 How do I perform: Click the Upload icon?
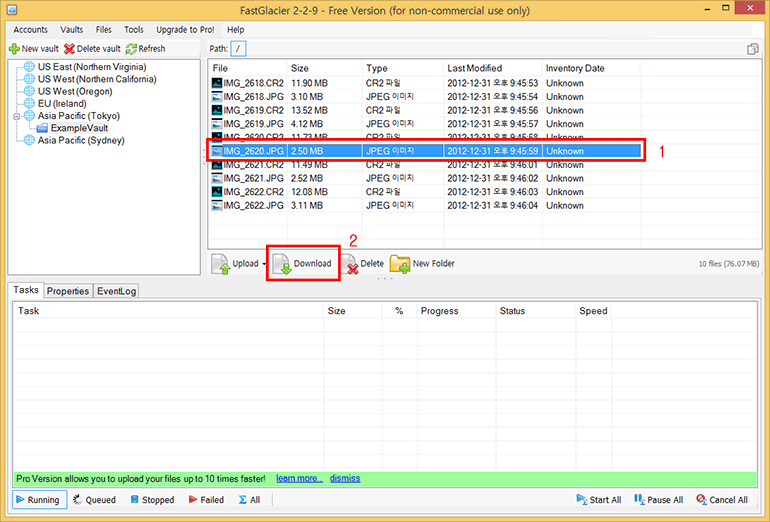pos(221,264)
